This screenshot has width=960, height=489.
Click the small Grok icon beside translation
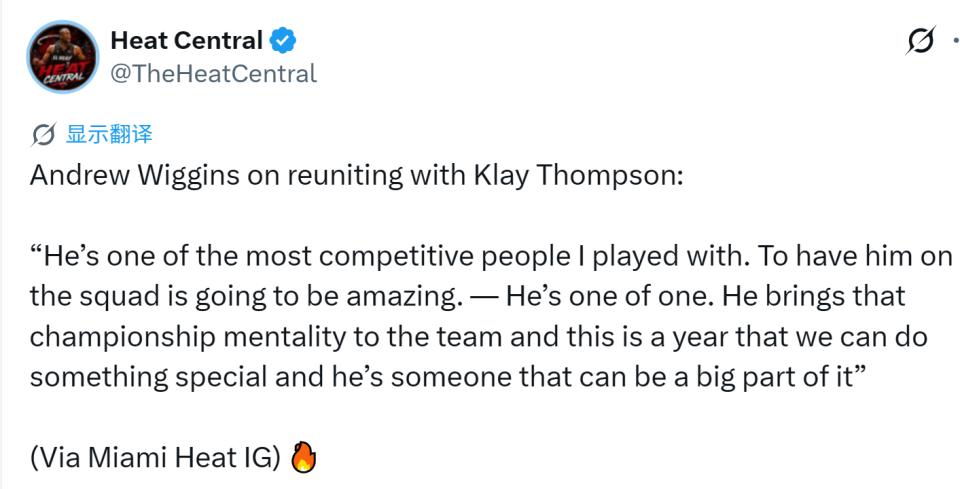tap(43, 135)
